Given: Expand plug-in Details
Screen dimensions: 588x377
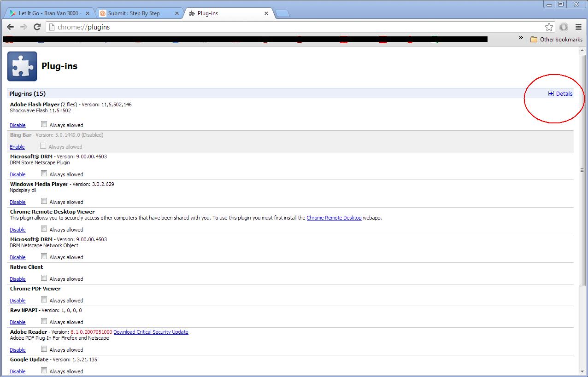Looking at the screenshot, I should point(560,94).
